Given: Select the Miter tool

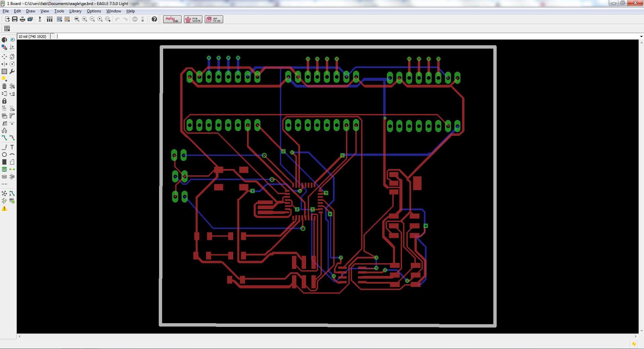Looking at the screenshot, I should coord(12,116).
